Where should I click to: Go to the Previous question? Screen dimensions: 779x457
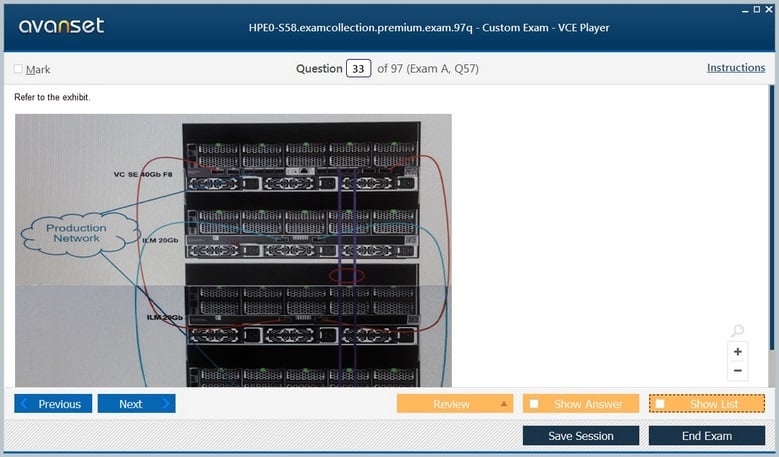click(x=53, y=404)
